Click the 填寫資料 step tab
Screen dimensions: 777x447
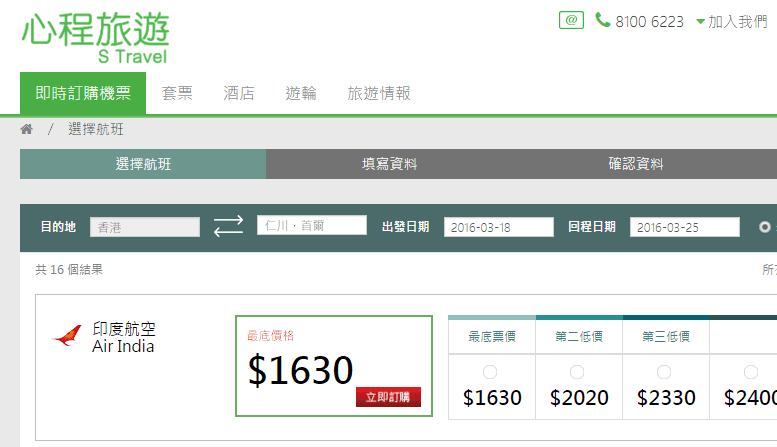pos(389,164)
